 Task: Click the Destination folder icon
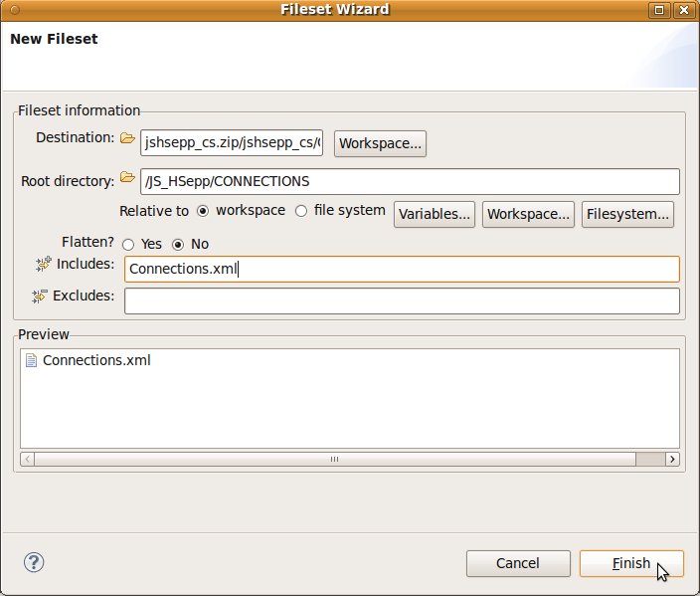(x=127, y=139)
